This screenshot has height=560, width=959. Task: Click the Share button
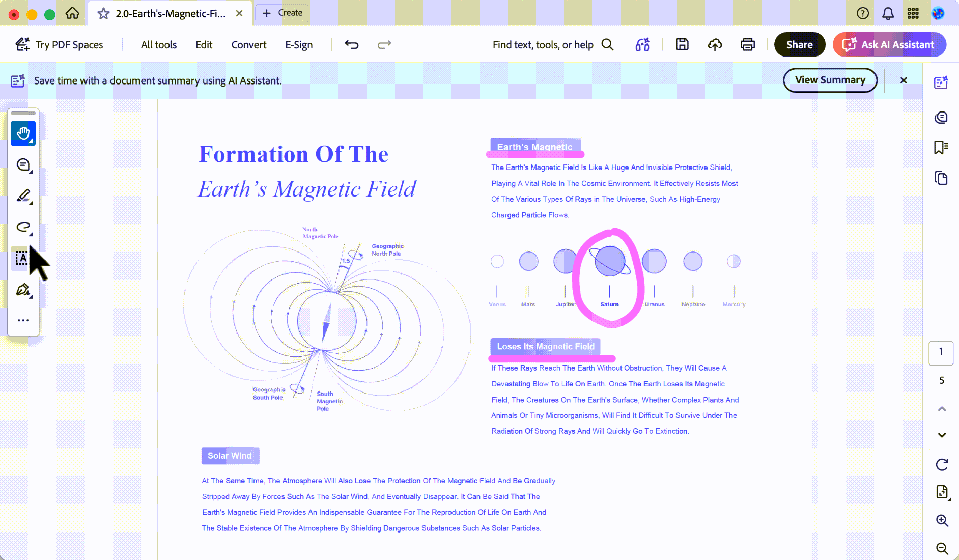800,45
